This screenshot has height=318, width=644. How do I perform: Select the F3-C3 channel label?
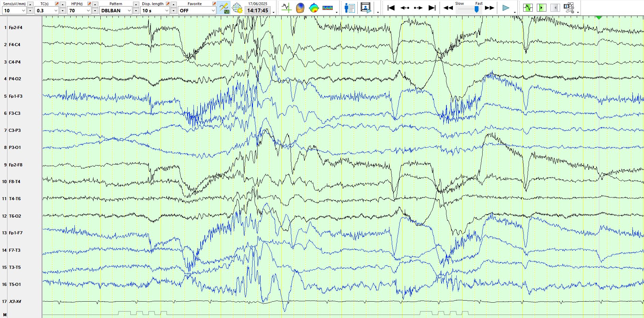coord(15,113)
